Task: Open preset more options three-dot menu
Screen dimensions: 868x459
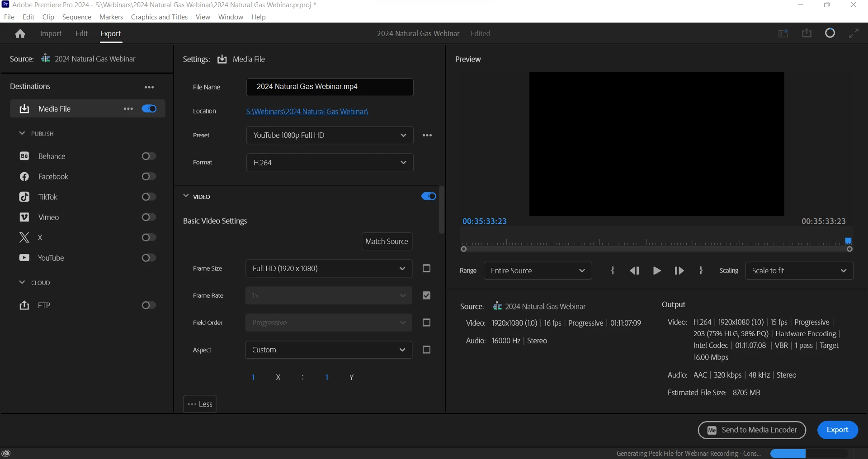Action: (x=427, y=135)
